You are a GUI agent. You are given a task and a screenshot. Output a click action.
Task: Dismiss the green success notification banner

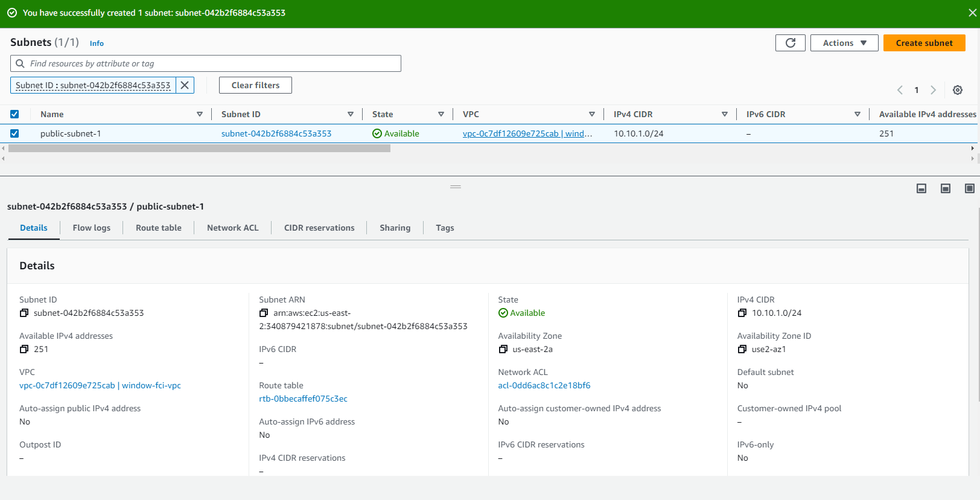(972, 13)
